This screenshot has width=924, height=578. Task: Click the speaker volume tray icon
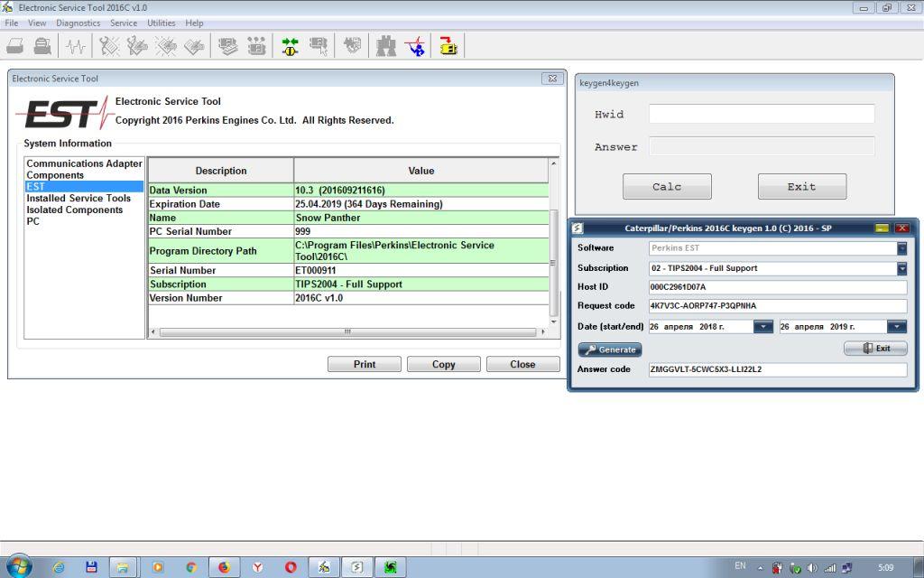click(812, 568)
